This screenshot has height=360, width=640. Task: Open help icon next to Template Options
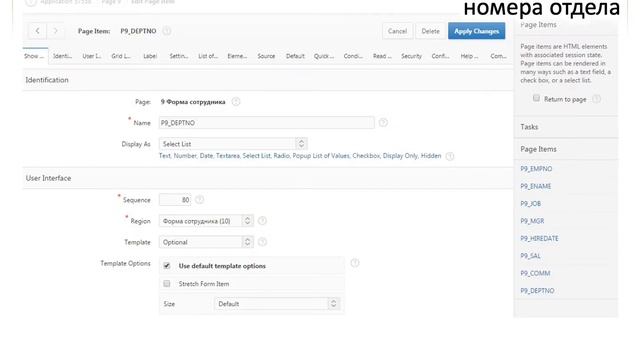[x=355, y=263]
